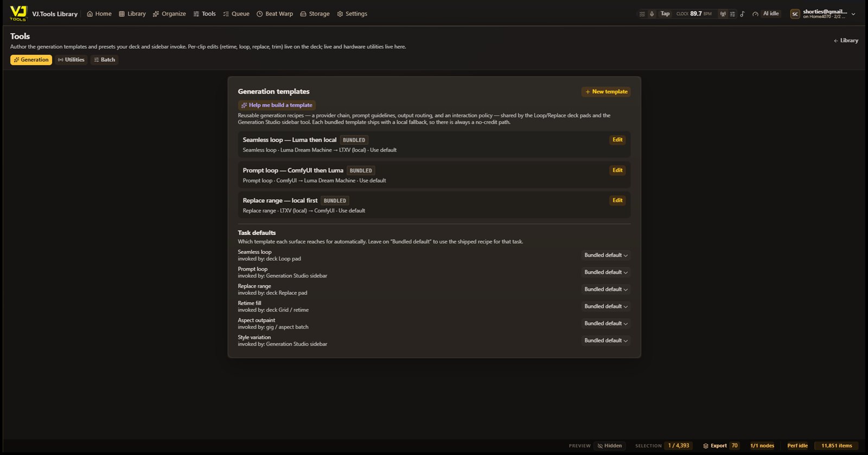Click the Prompt loop — ComfyUI then Luma title

[x=293, y=170]
